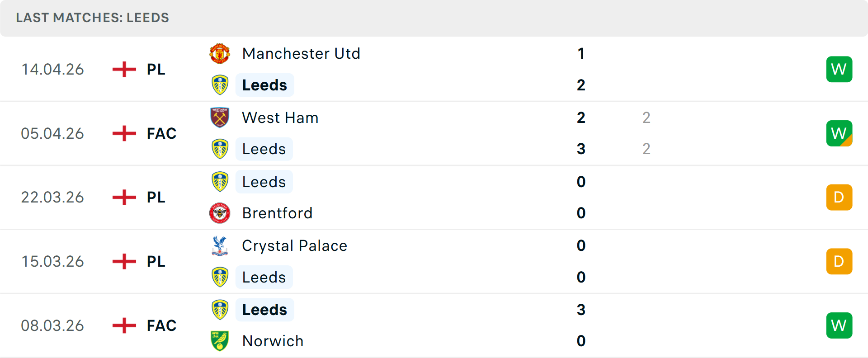Screen dimensions: 868x358
Task: Click the England flag beside 14.04.26
Action: pos(124,69)
